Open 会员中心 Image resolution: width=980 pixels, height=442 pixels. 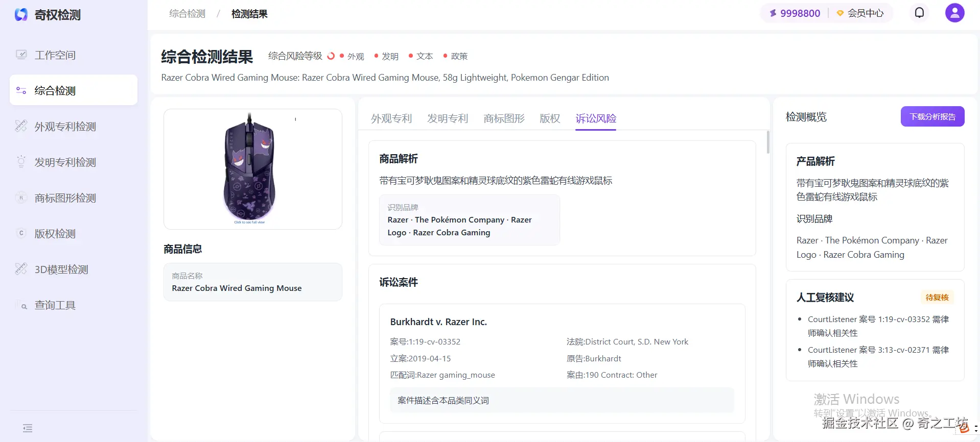860,13
